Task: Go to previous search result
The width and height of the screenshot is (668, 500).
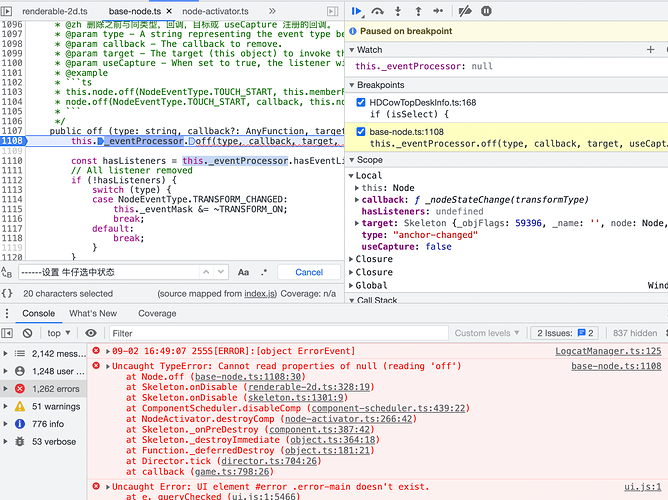Action: (x=206, y=272)
